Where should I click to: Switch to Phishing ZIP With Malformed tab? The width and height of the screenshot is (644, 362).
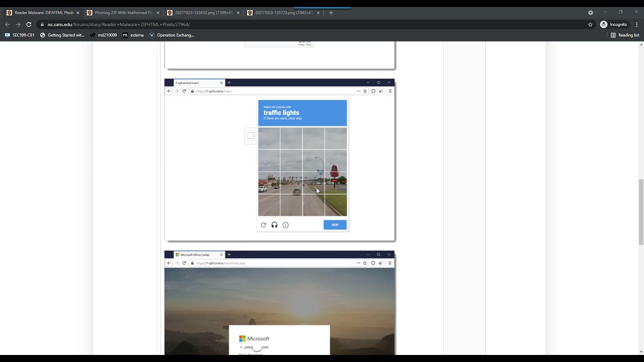[x=123, y=13]
